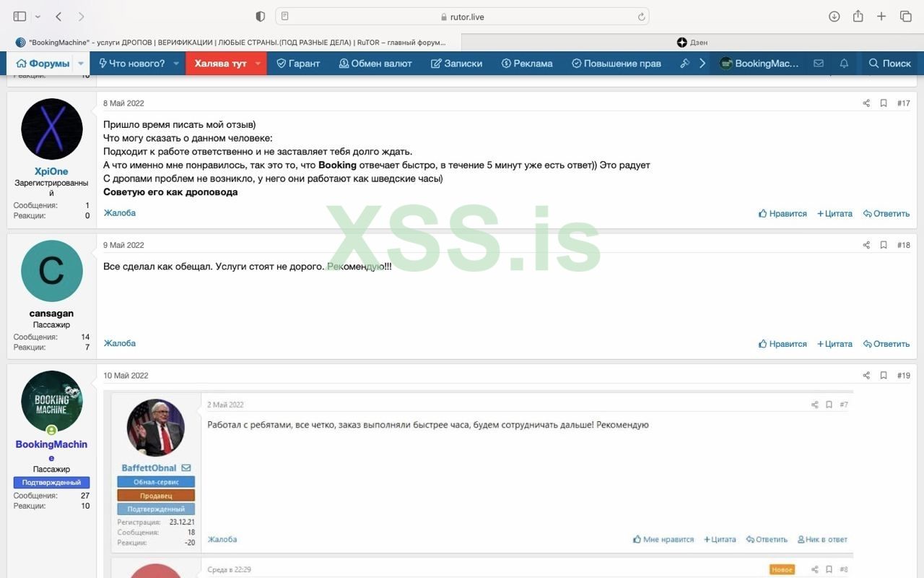This screenshot has width=924, height=578.
Task: Open the Safari share menu
Action: (858, 17)
